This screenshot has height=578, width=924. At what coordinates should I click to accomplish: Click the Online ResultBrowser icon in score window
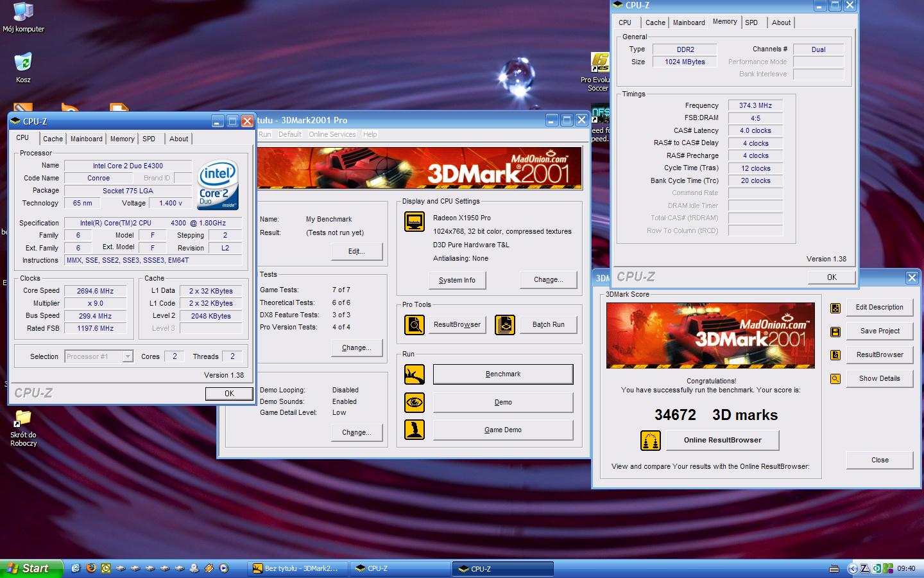tap(651, 441)
